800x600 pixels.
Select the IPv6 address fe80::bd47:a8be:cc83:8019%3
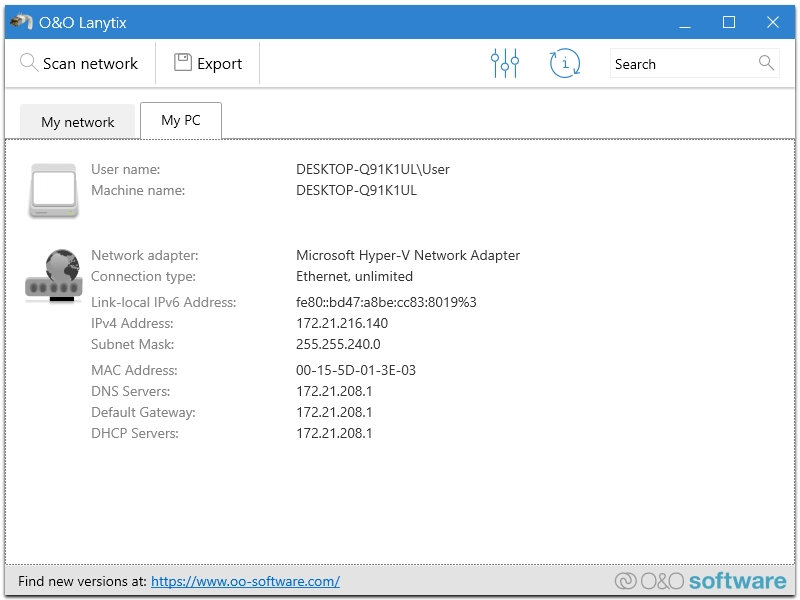coord(386,302)
